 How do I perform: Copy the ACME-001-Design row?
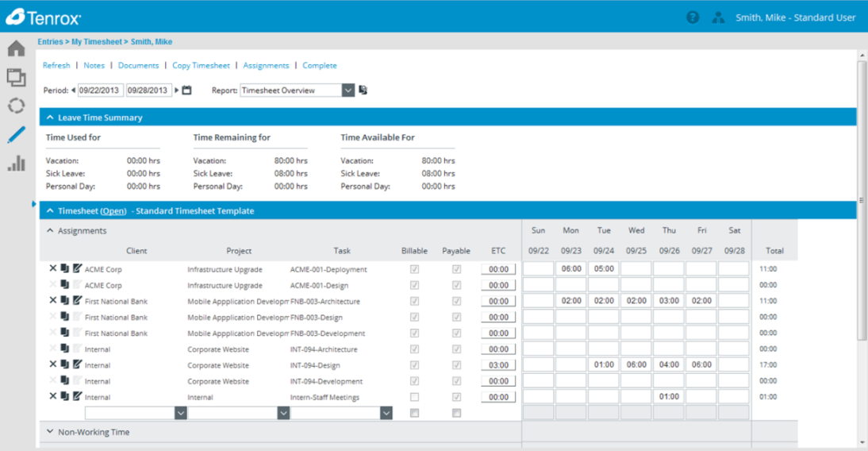click(65, 284)
